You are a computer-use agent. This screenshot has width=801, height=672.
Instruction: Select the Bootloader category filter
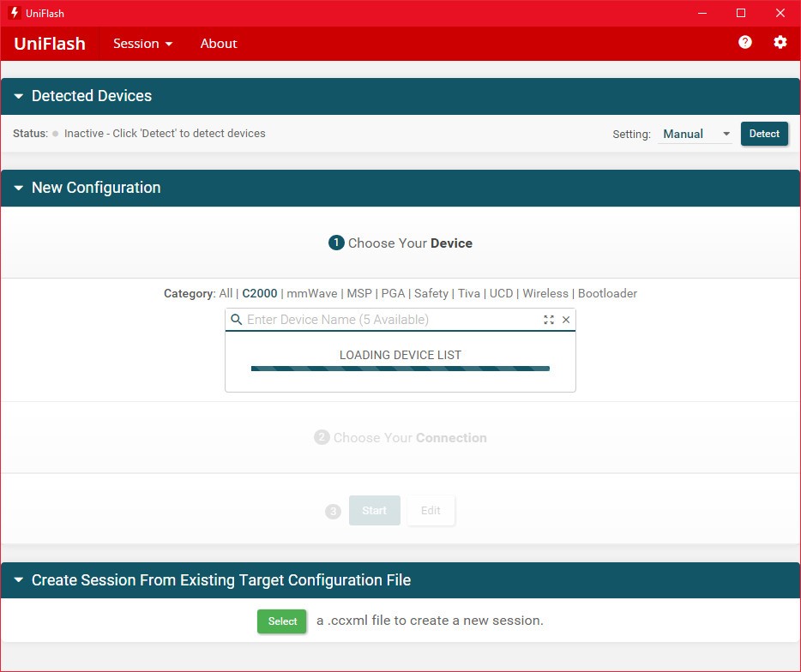(x=607, y=294)
